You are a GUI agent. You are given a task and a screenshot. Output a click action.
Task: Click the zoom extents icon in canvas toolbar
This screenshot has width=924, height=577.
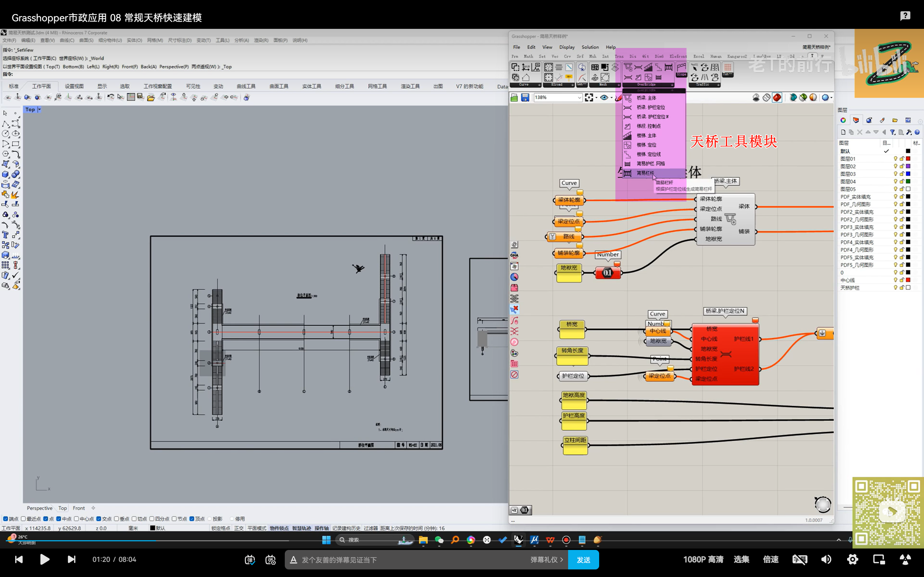[x=589, y=98]
